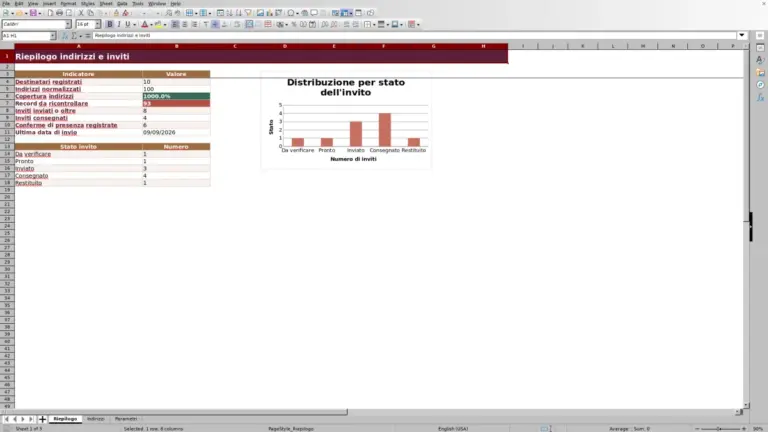The image size is (768, 432).
Task: Click the PageStyle_Riepilogo status bar entry
Action: (291, 429)
